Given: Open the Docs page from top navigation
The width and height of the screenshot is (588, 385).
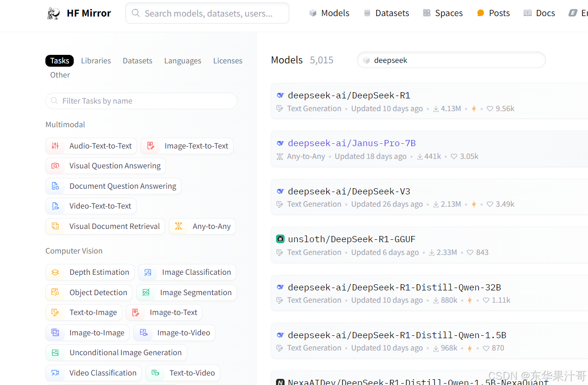Looking at the screenshot, I should [539, 13].
